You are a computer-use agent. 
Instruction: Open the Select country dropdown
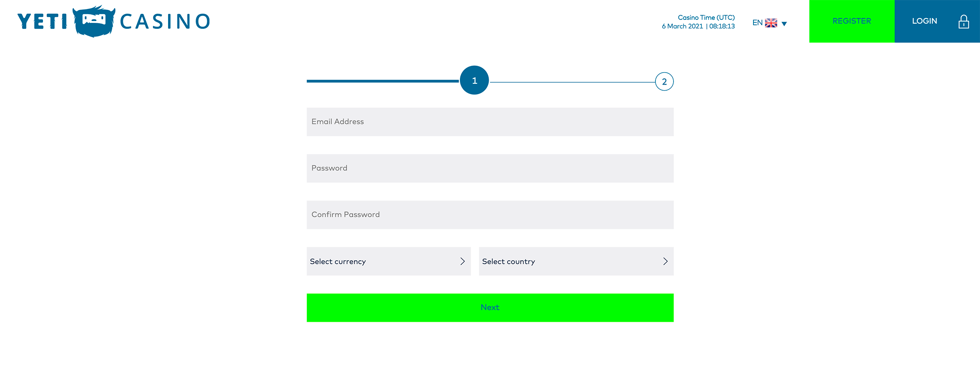pyautogui.click(x=576, y=261)
